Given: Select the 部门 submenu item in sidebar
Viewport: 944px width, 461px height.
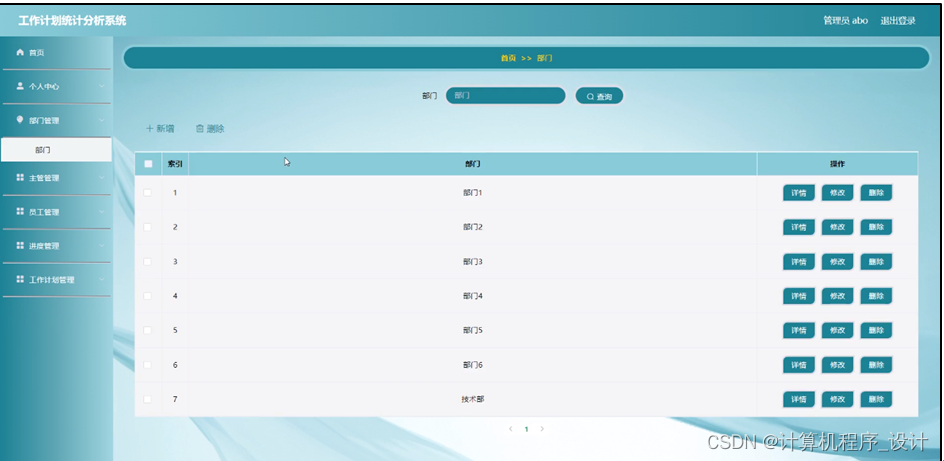Looking at the screenshot, I should (x=57, y=150).
